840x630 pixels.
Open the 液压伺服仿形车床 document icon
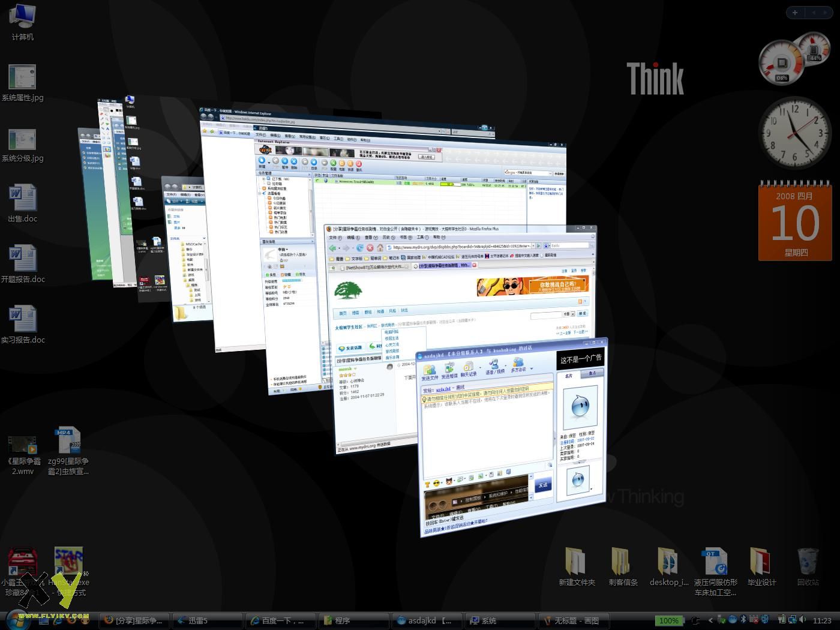pyautogui.click(x=716, y=571)
